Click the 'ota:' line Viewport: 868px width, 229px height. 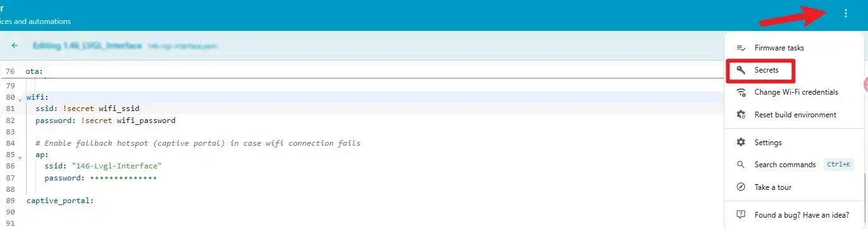click(x=35, y=71)
